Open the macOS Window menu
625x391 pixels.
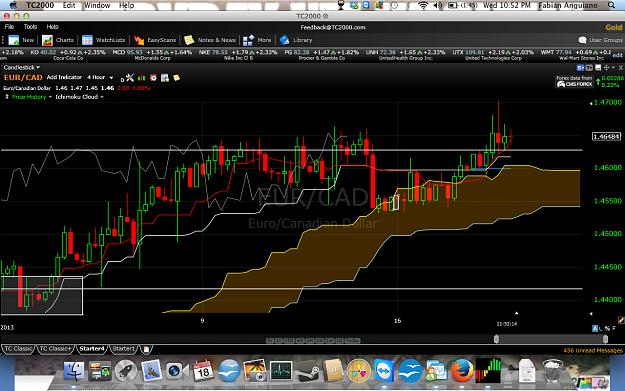(x=97, y=5)
